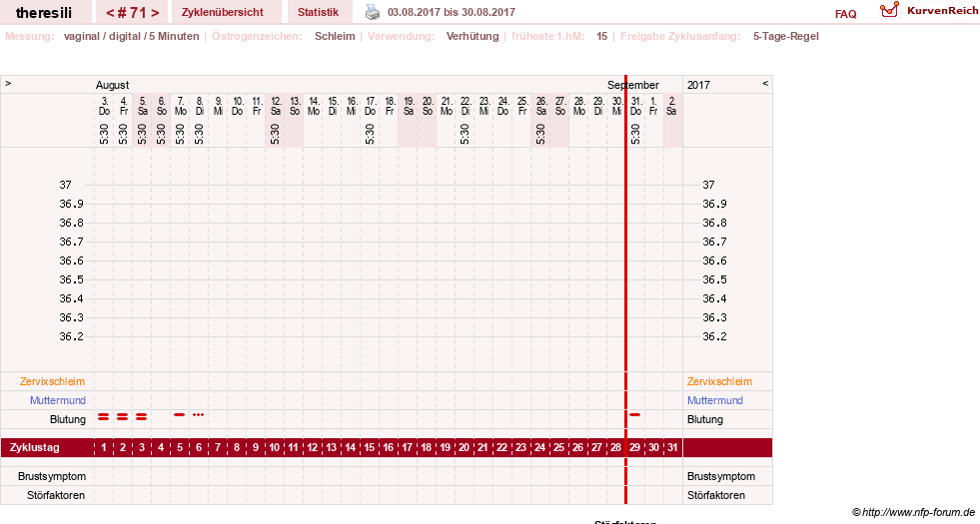Click date header 12. Sa
Viewport: 980px width, 524px height.
[275, 106]
